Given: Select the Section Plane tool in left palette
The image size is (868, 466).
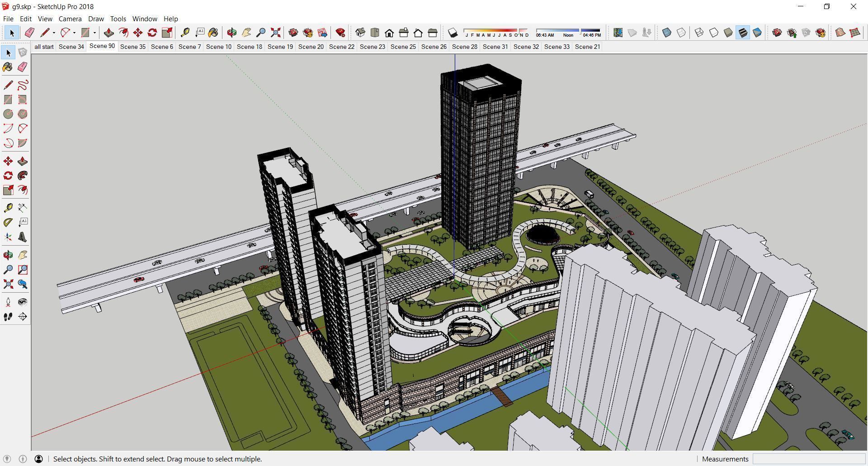Looking at the screenshot, I should click(23, 317).
